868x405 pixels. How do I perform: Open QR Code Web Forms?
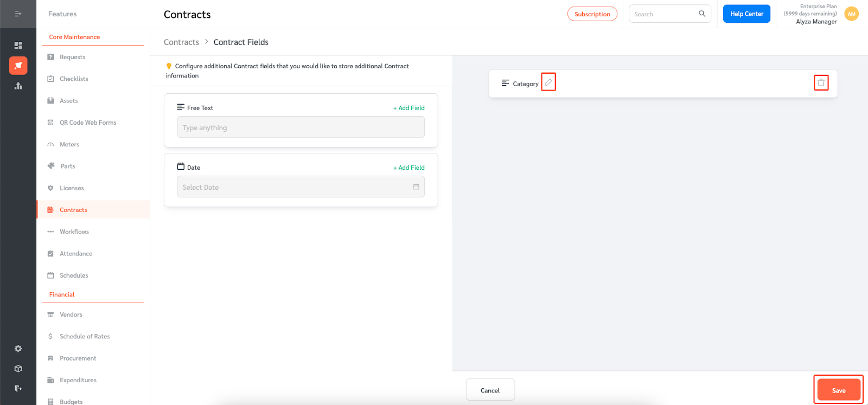(x=88, y=123)
